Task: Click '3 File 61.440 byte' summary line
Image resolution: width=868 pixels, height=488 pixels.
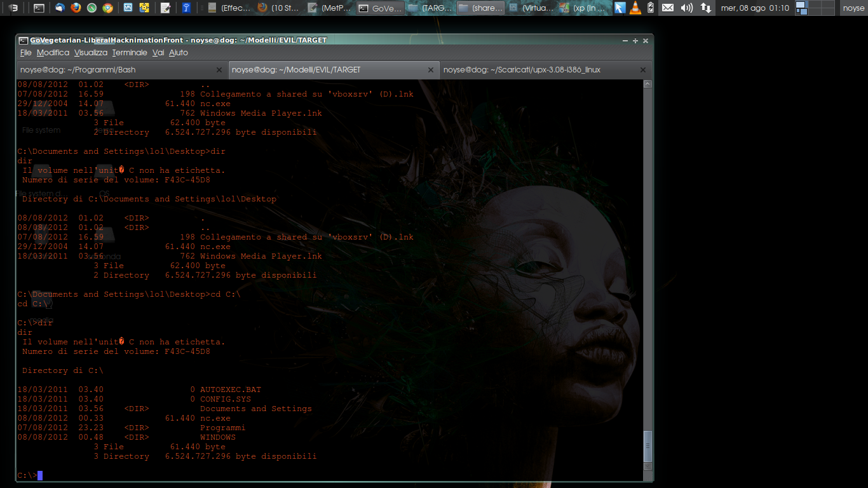Action: pyautogui.click(x=159, y=447)
